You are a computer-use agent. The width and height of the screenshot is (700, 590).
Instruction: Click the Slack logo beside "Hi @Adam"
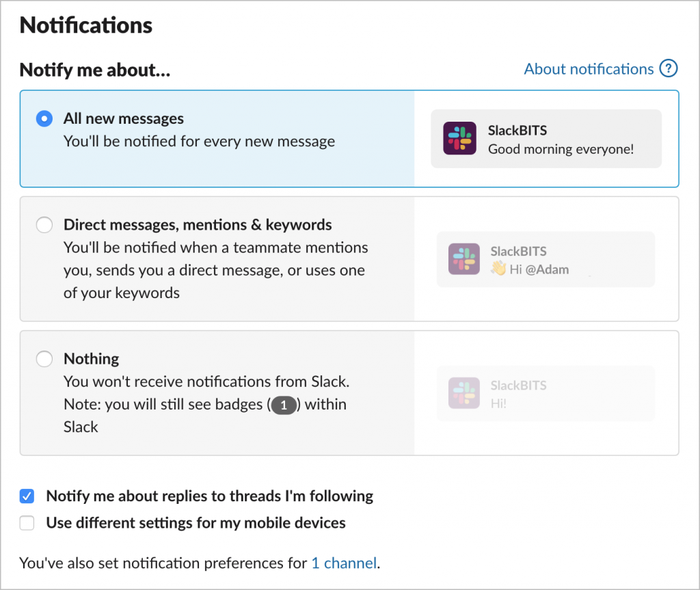[464, 259]
